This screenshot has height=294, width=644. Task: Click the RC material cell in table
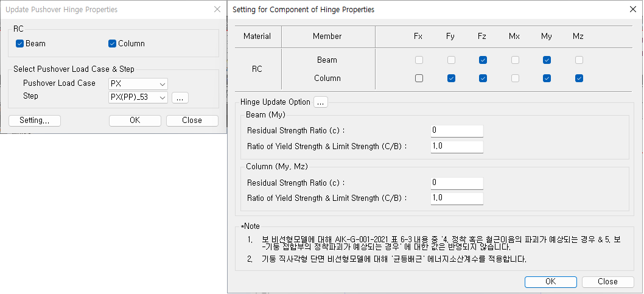(x=257, y=69)
